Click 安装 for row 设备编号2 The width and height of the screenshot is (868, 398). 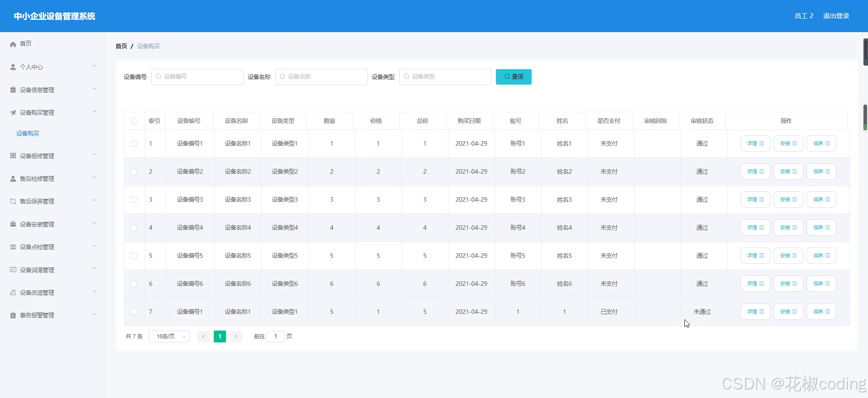pos(788,171)
